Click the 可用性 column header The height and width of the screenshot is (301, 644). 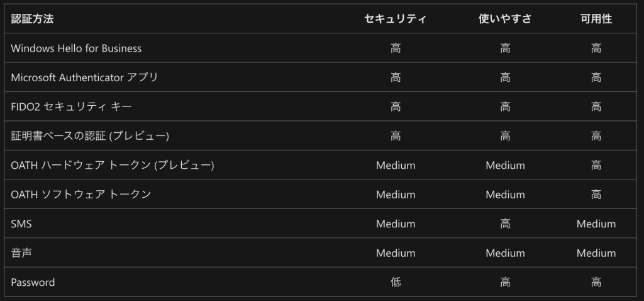coord(596,19)
